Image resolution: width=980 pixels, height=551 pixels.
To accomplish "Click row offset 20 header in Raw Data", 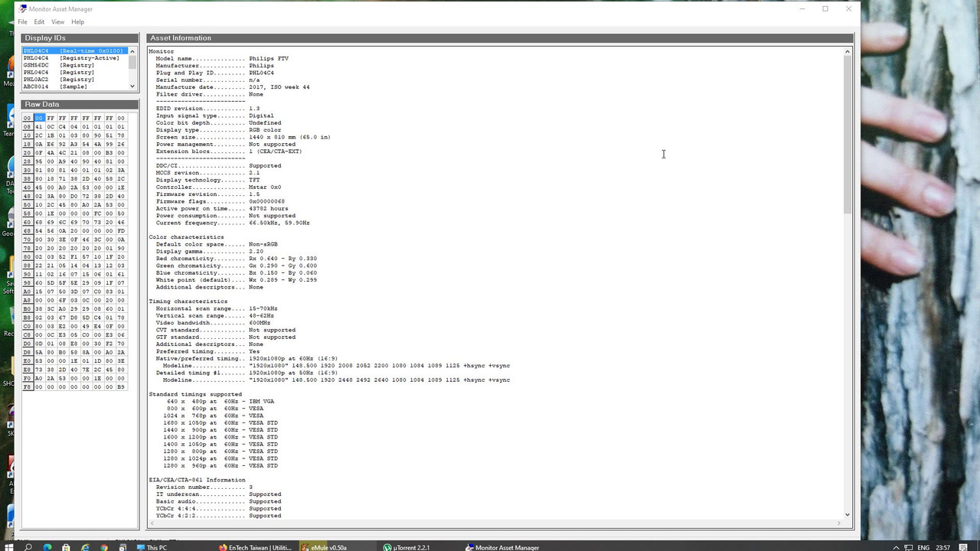I will coord(28,153).
